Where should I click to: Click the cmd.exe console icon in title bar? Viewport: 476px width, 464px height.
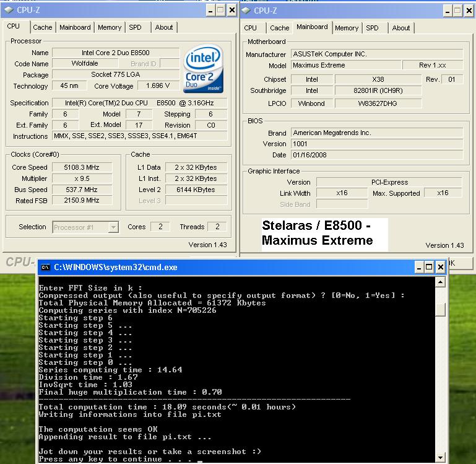45,267
